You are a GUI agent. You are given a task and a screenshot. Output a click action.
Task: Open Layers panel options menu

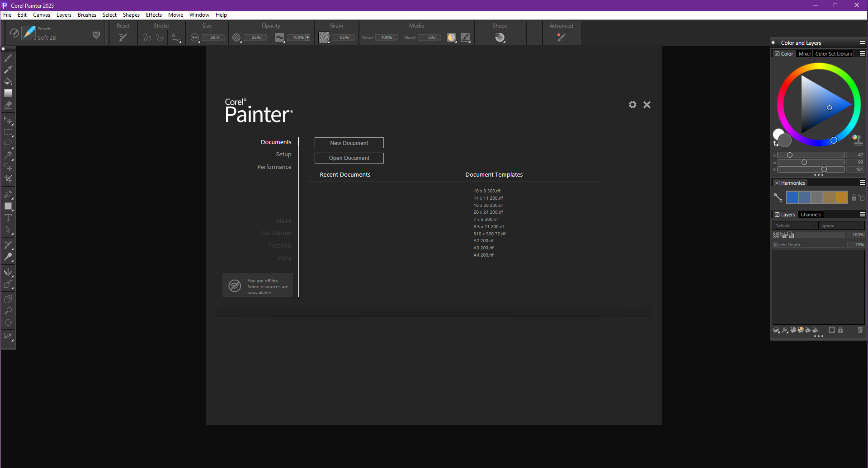coord(862,214)
